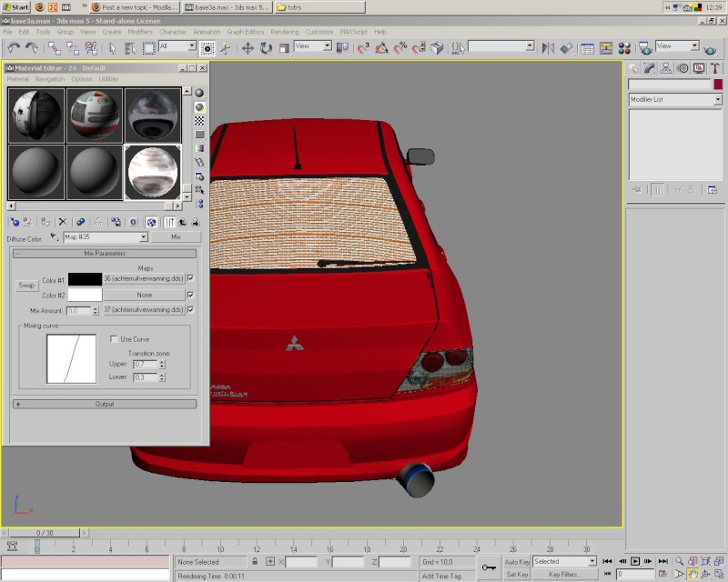
Task: Click Get Material icon in Material Editor
Action: 15,222
